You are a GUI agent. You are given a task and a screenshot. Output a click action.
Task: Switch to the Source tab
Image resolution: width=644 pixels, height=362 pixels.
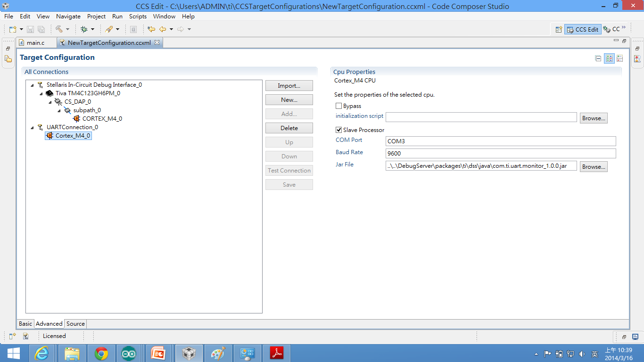point(75,324)
